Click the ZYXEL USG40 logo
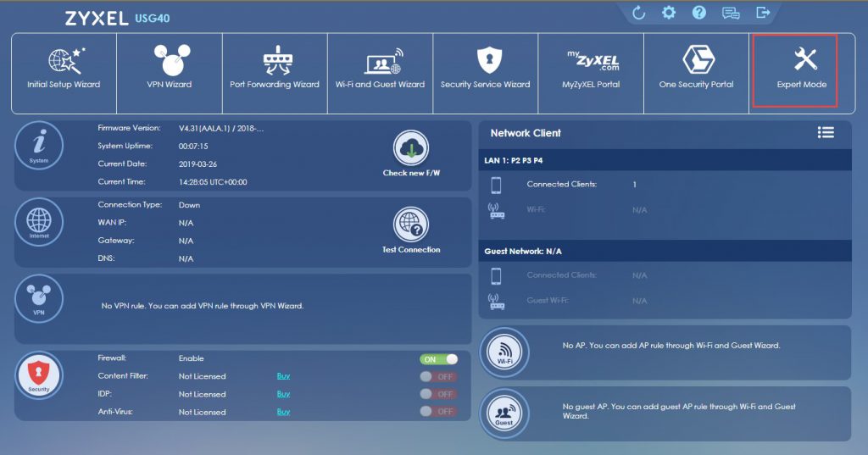The height and width of the screenshot is (455, 868). [x=117, y=19]
